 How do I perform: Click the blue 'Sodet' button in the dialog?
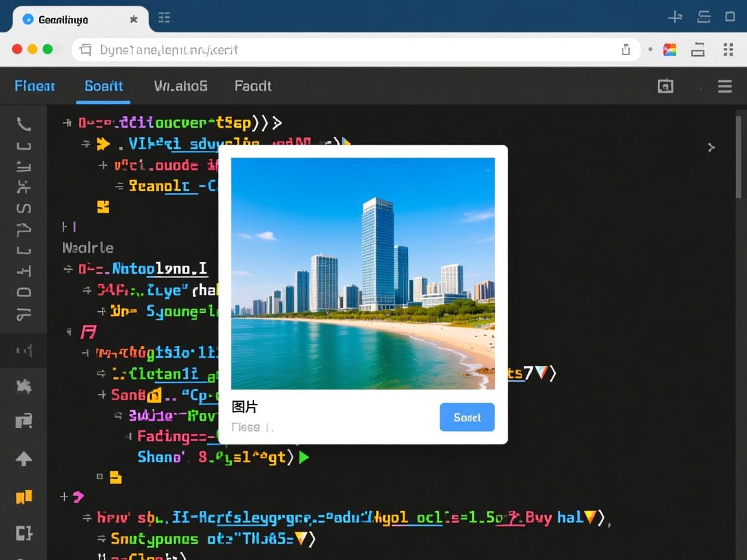click(x=467, y=417)
